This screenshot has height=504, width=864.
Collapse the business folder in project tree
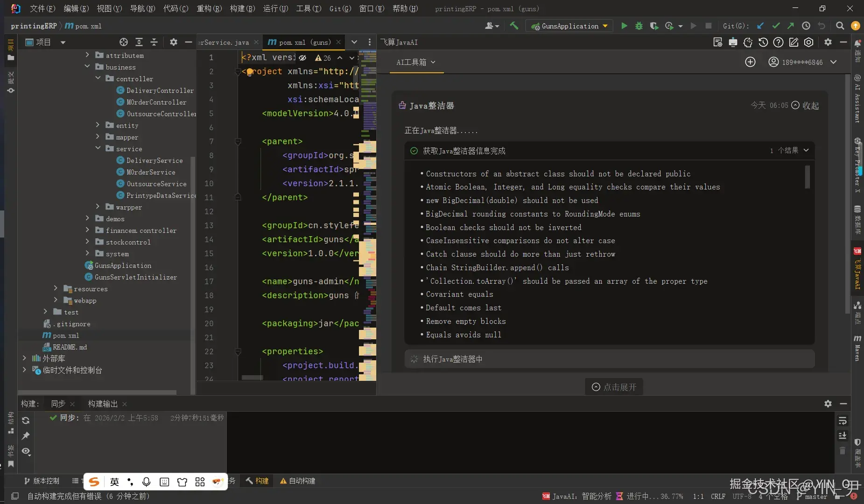pos(87,67)
